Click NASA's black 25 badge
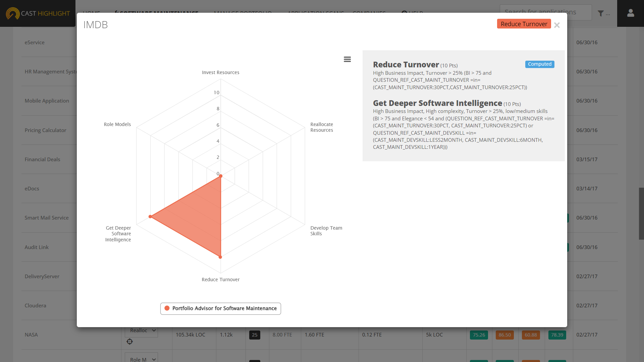The width and height of the screenshot is (644, 362). [255, 335]
